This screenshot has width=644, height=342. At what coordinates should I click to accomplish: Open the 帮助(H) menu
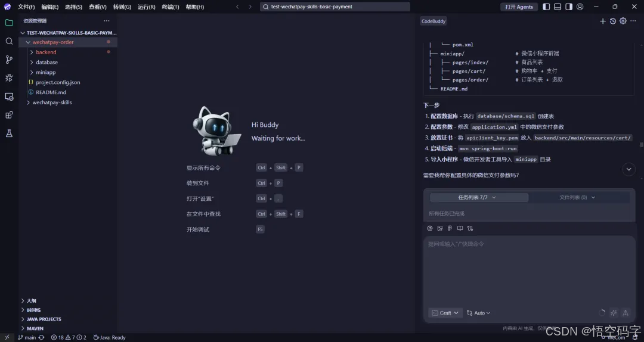(x=194, y=7)
